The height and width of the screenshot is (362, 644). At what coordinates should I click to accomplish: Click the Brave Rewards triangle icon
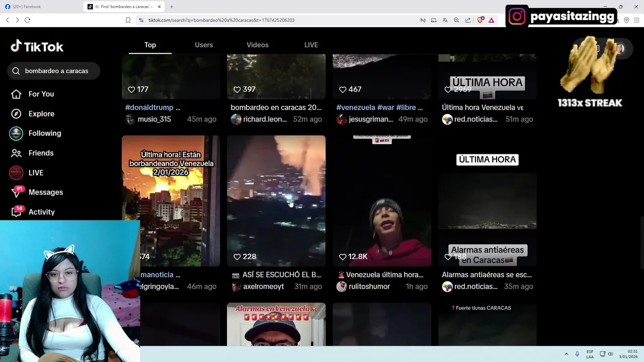(491, 20)
